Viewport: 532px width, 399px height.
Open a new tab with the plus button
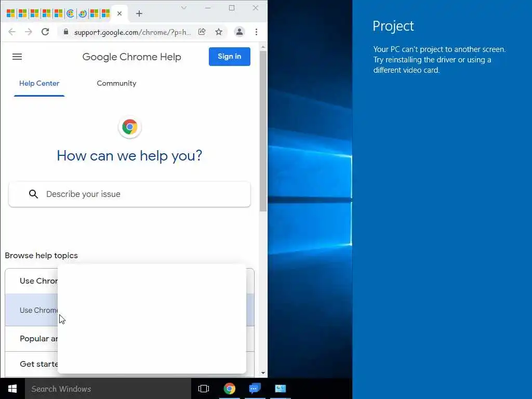coord(139,14)
